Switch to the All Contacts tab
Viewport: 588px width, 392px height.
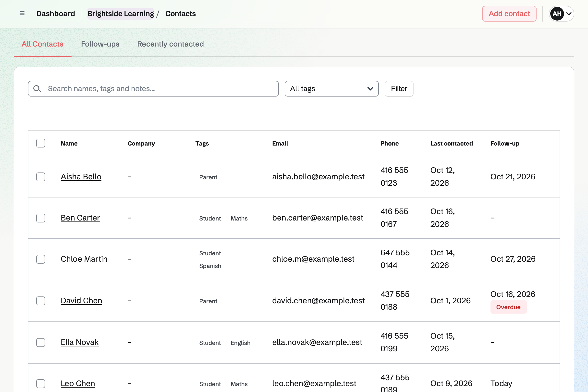[x=42, y=44]
